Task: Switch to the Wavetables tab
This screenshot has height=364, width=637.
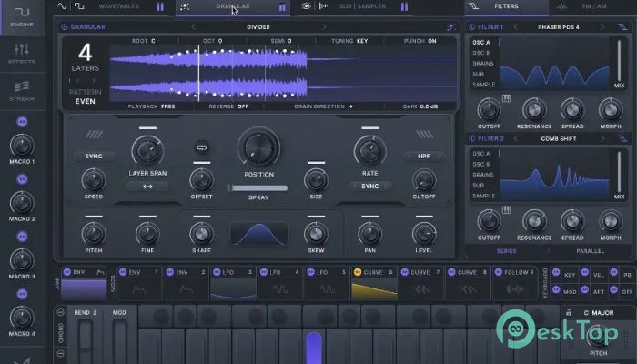Action: coord(118,6)
